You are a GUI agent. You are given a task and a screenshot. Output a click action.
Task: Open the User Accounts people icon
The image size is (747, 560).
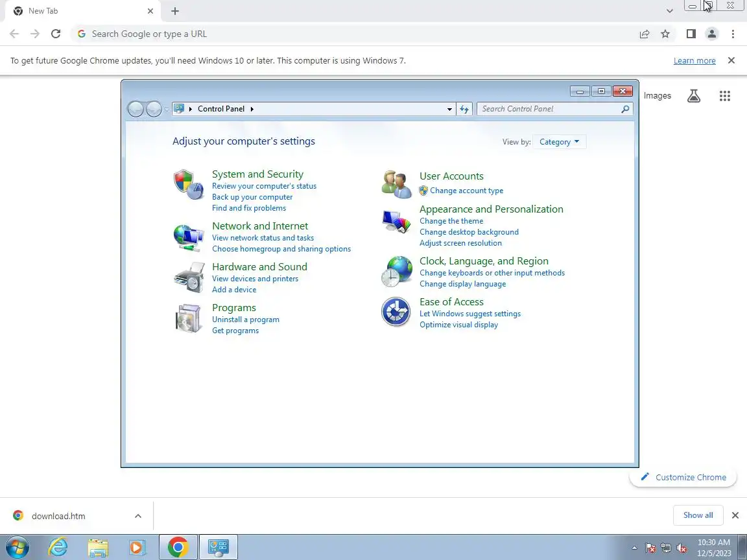pos(396,184)
